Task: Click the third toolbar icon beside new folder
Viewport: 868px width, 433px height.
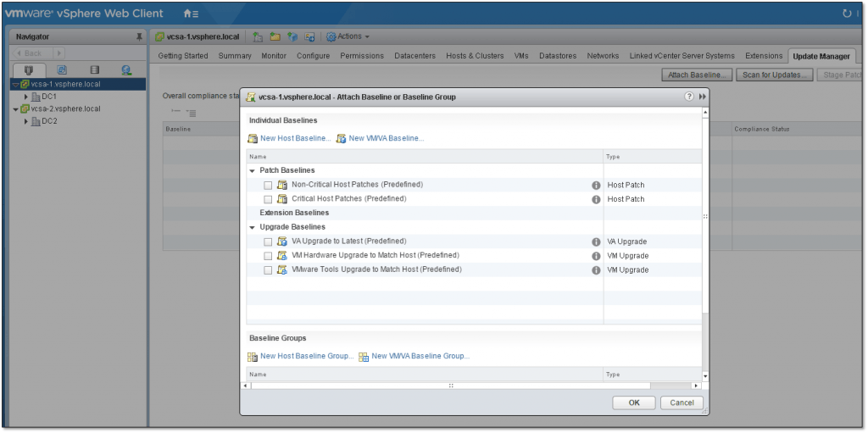Action: tap(292, 36)
